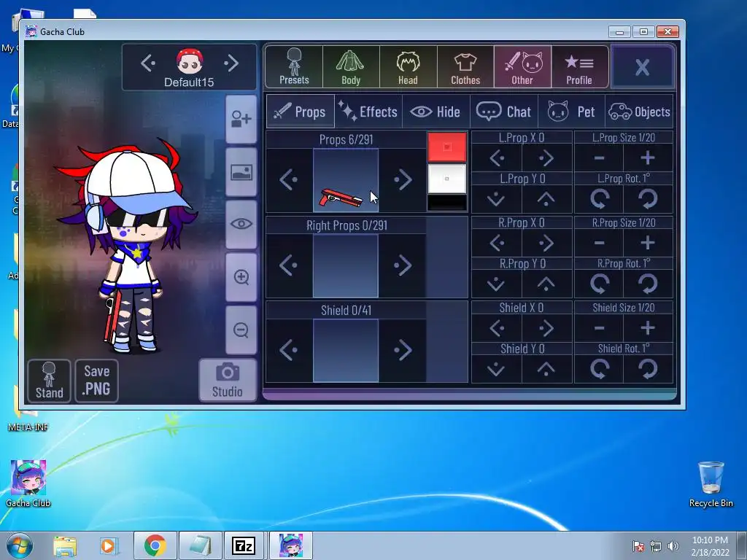This screenshot has height=560, width=747.
Task: Move L.Prop Y up
Action: click(x=546, y=199)
